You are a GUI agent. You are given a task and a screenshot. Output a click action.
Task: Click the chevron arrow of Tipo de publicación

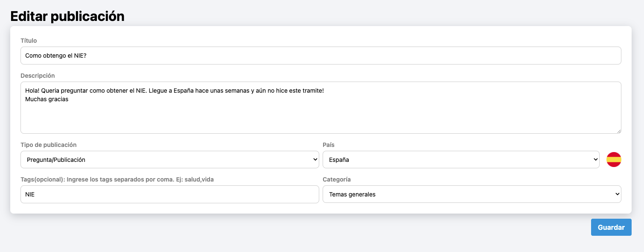click(x=315, y=160)
